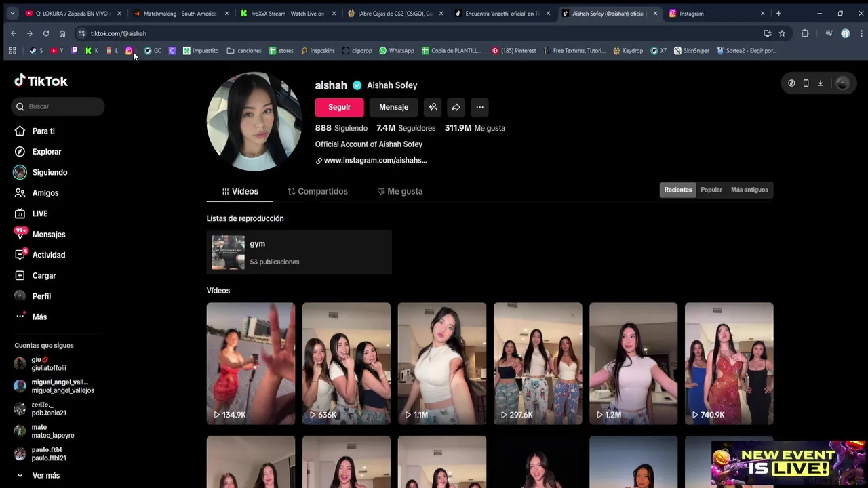Bookmark page with star icon
The image size is (868, 488).
tap(782, 33)
